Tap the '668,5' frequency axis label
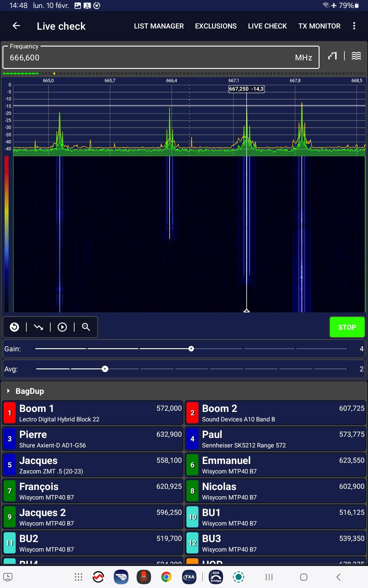 pos(357,81)
